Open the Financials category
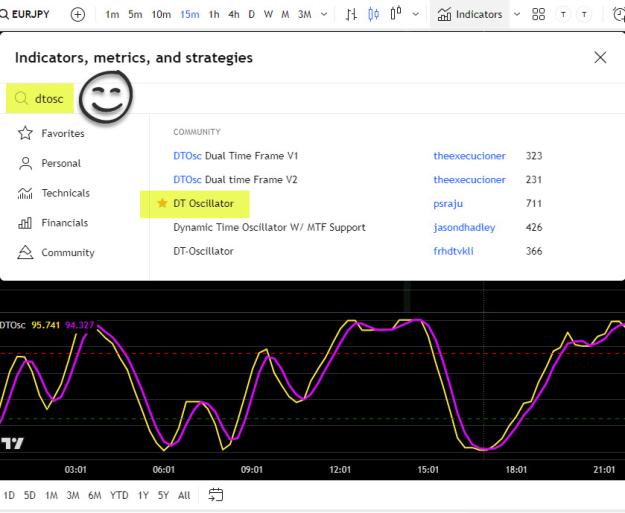 [53, 223]
